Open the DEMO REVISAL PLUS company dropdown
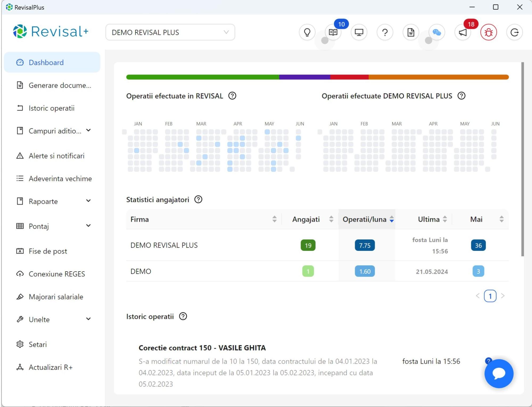532x407 pixels. tap(170, 32)
